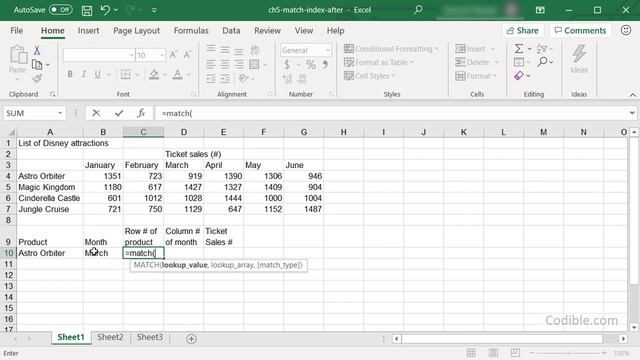Switch to the Insert tab
This screenshot has width=640, height=360.
[x=88, y=31]
